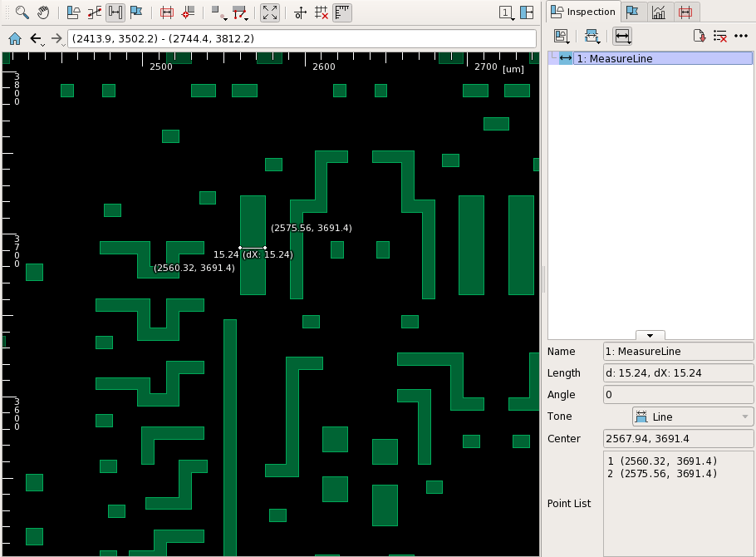Click the view coordinates range field

(x=302, y=38)
